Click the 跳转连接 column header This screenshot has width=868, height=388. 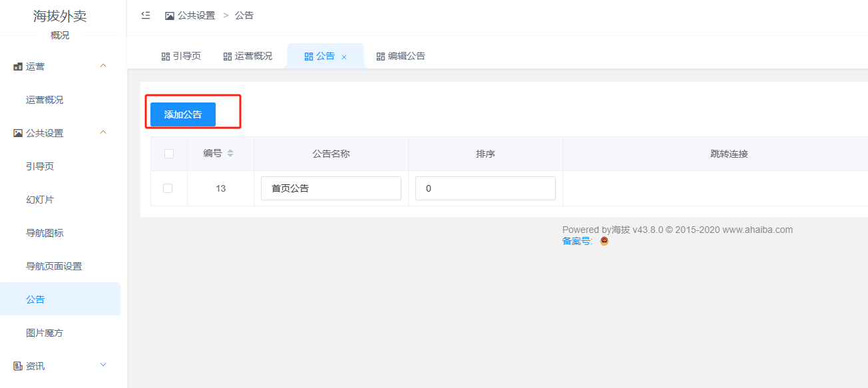(x=729, y=154)
